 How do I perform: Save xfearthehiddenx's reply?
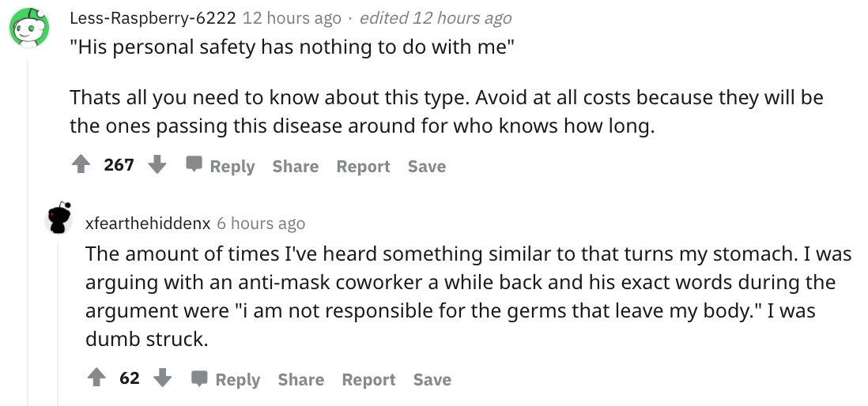point(432,379)
